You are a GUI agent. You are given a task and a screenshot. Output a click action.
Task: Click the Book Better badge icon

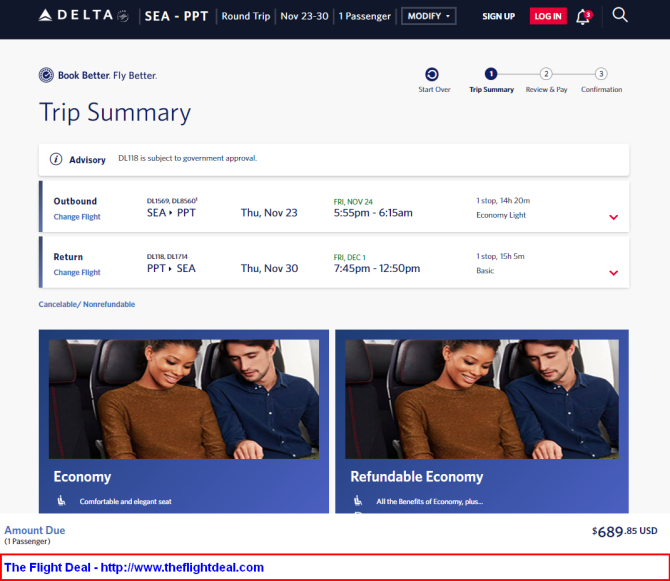tap(46, 75)
